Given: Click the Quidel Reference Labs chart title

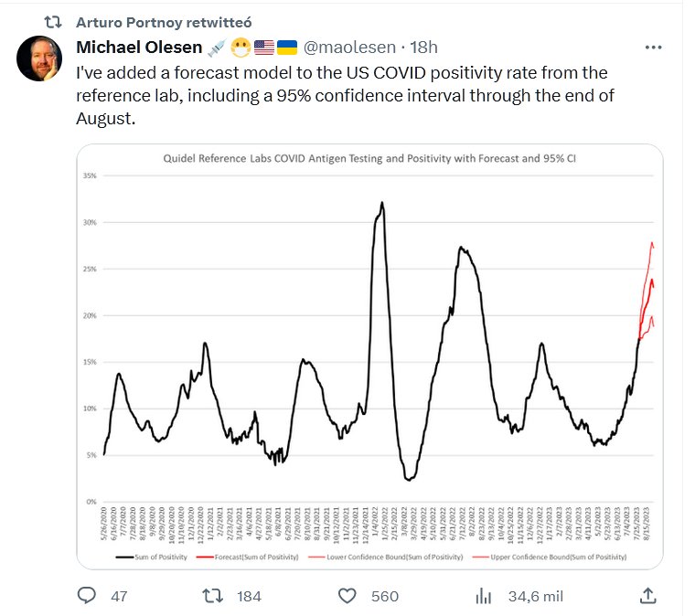Looking at the screenshot, I should [x=369, y=158].
